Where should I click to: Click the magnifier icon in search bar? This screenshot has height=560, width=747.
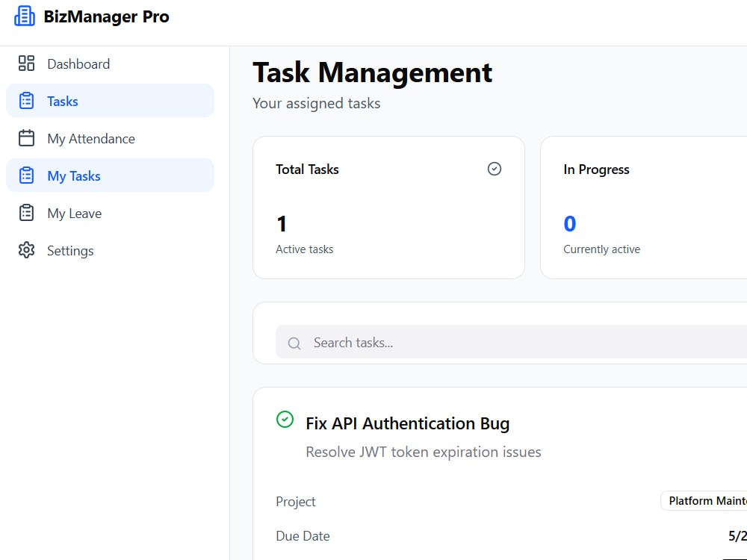[x=294, y=343]
